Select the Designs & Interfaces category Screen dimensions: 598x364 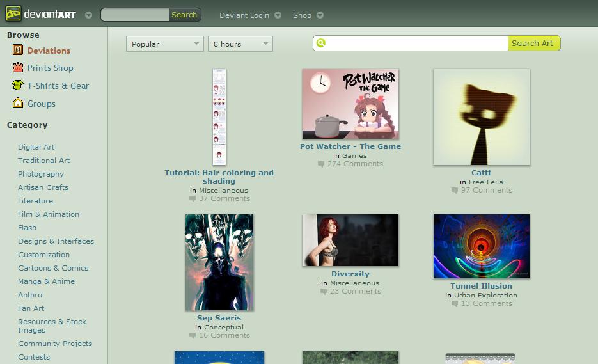click(x=56, y=241)
